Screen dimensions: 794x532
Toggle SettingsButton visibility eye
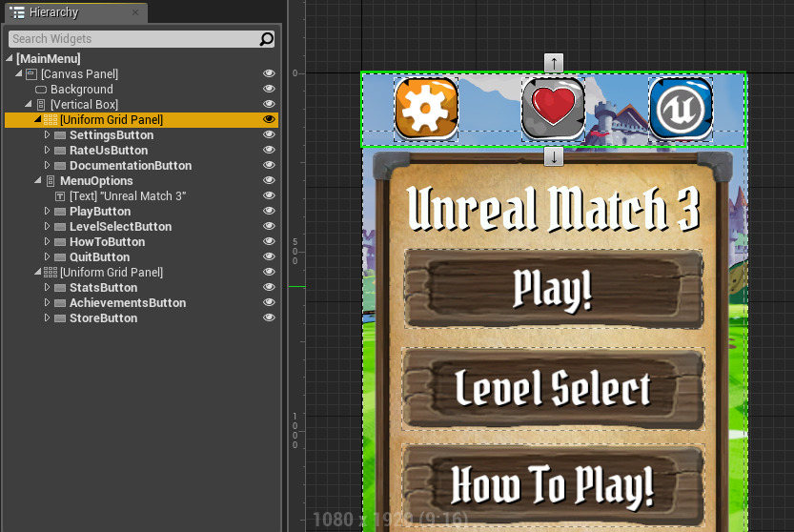269,134
